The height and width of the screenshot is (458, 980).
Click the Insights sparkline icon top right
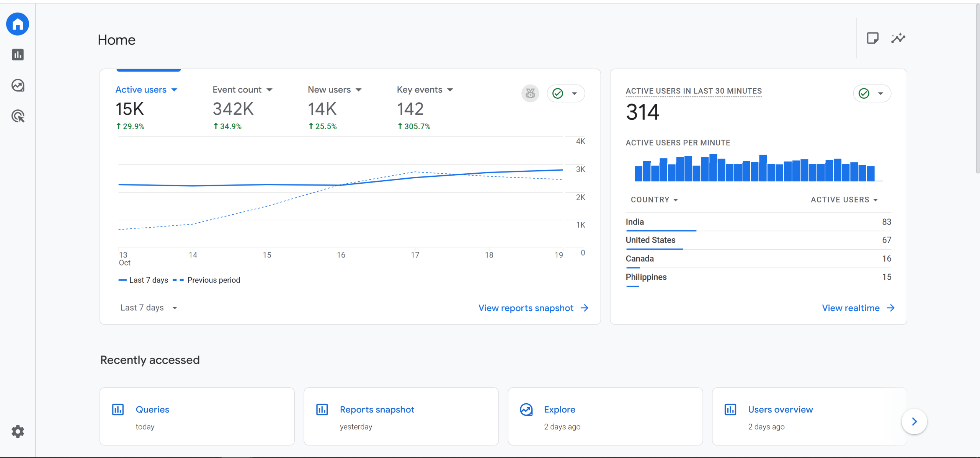898,38
